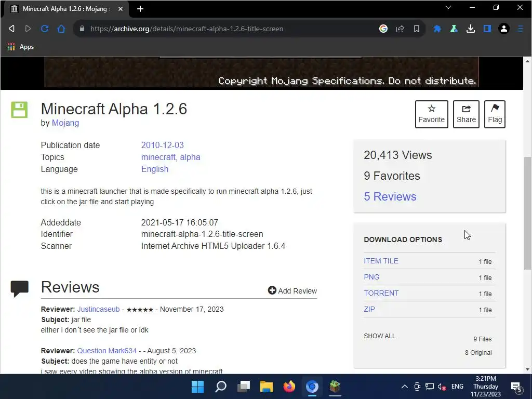Open a new browser tab
Viewport: 532px width, 399px height.
pos(140,9)
